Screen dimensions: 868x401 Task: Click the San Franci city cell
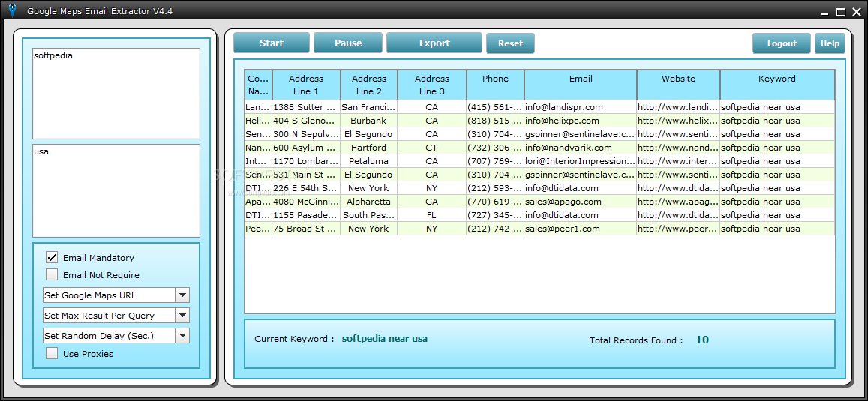click(368, 107)
